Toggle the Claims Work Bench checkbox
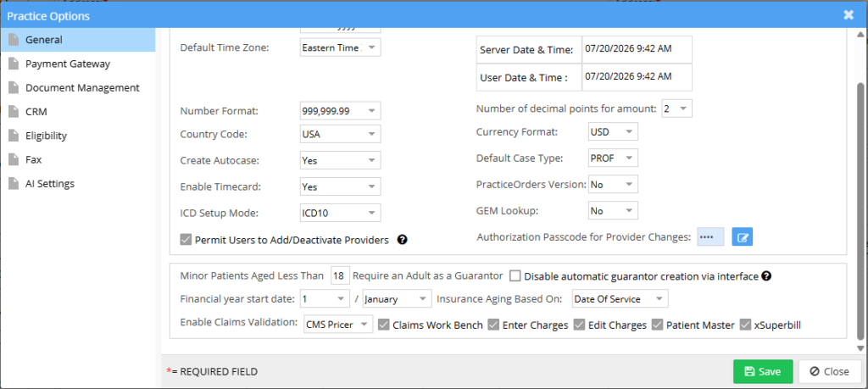 tap(384, 325)
